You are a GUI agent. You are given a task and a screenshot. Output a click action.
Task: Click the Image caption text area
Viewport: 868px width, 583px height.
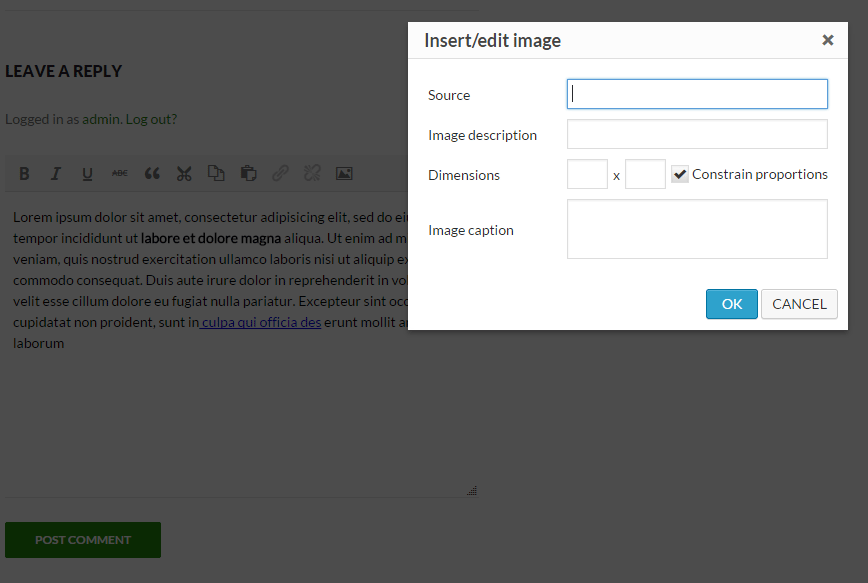pyautogui.click(x=697, y=229)
